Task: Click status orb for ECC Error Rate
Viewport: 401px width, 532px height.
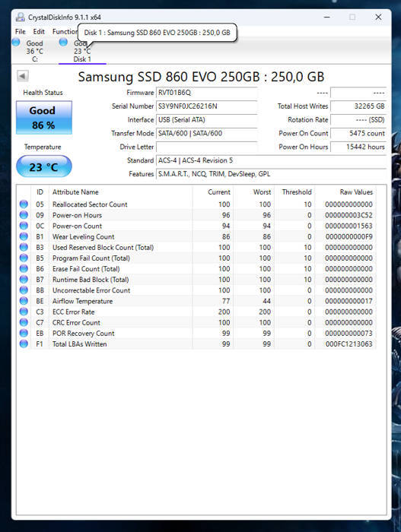Action: pos(24,312)
